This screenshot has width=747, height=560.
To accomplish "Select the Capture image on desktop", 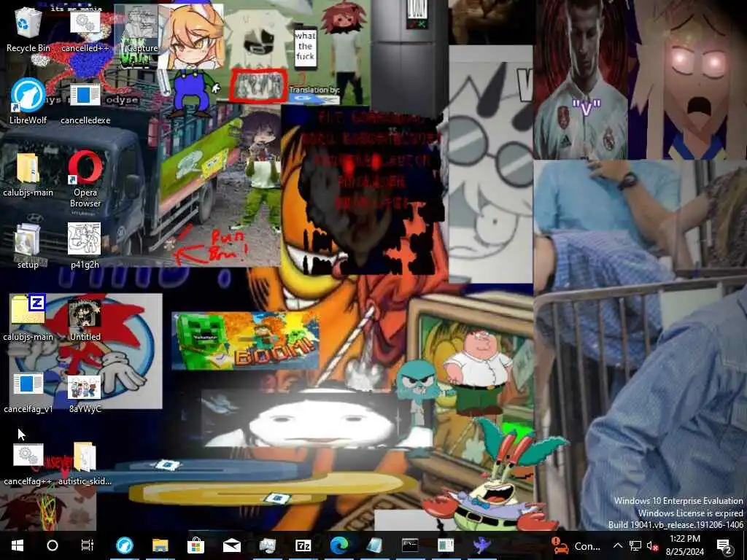I will coord(142,28).
